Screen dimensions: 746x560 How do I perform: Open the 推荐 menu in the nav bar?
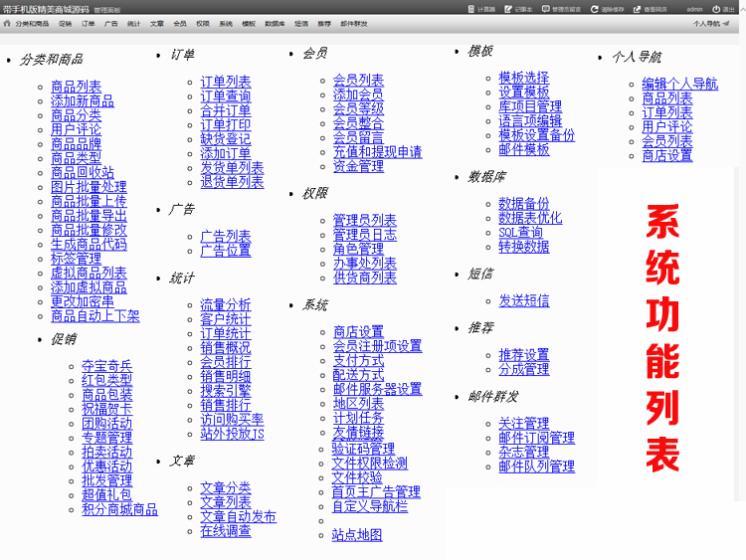[x=324, y=24]
